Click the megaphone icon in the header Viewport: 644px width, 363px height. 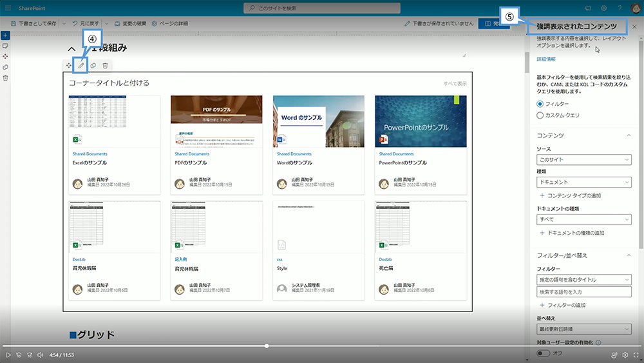(x=588, y=8)
